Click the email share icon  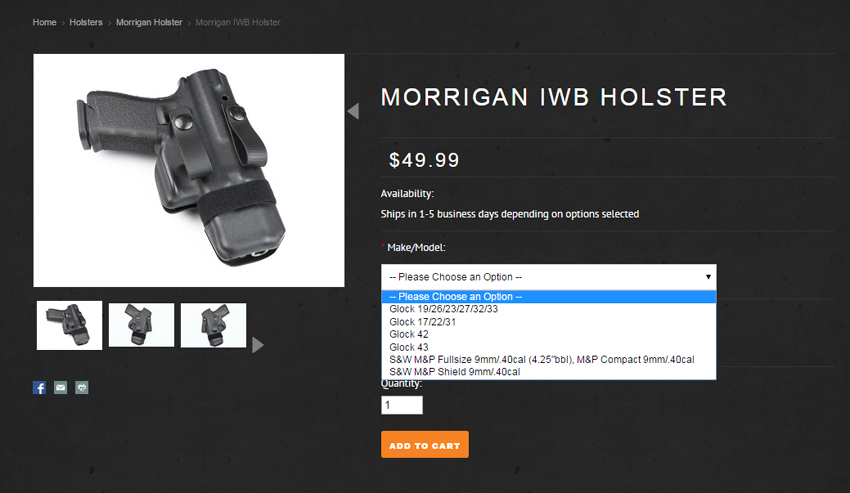pyautogui.click(x=60, y=388)
